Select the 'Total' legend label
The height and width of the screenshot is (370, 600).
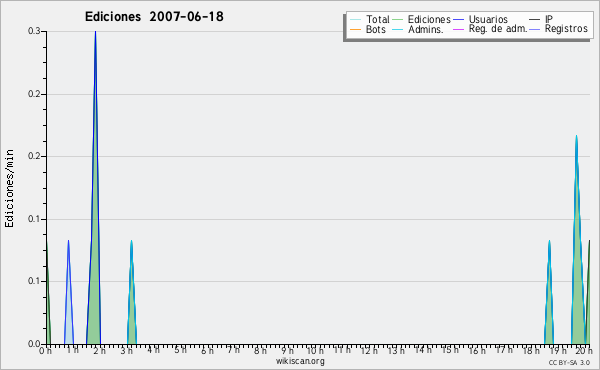pyautogui.click(x=377, y=19)
